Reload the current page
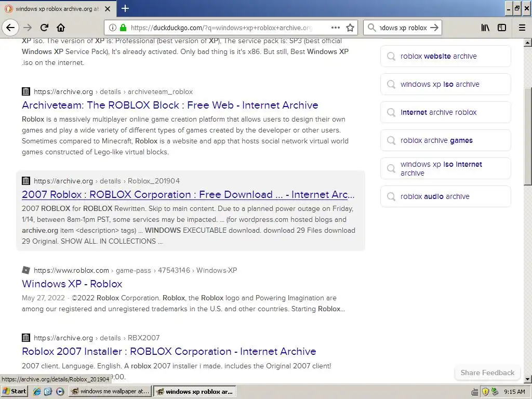The image size is (532, 399). click(x=44, y=28)
